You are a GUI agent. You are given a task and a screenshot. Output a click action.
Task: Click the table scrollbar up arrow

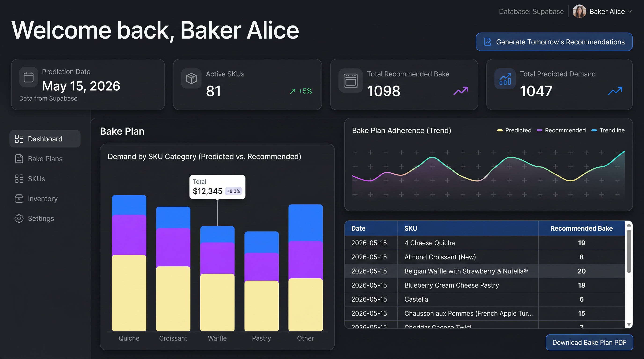point(629,225)
